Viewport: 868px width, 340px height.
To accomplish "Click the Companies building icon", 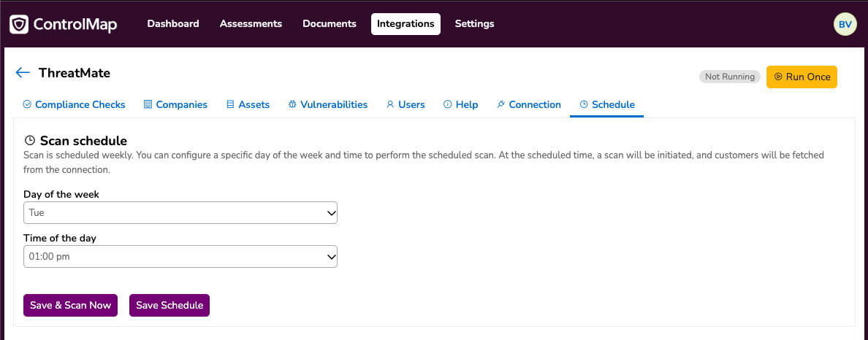I will pos(148,104).
